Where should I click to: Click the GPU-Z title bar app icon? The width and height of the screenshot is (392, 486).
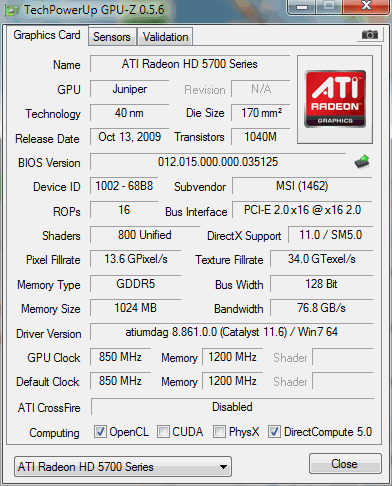coord(11,10)
